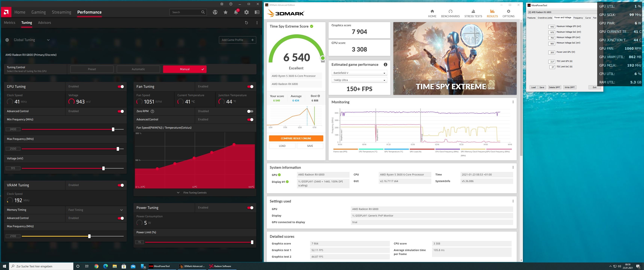Screen dimensions: 644x270
Task: Click Delete SPPT in MorePowerTool
Action: [x=554, y=87]
